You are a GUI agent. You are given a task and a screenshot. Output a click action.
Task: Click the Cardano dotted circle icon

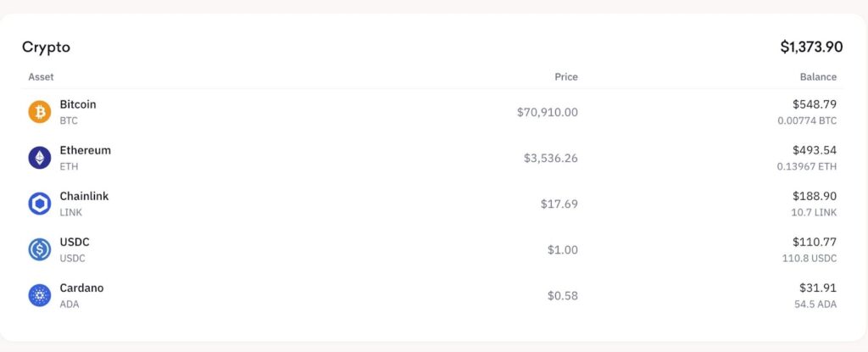click(x=40, y=295)
